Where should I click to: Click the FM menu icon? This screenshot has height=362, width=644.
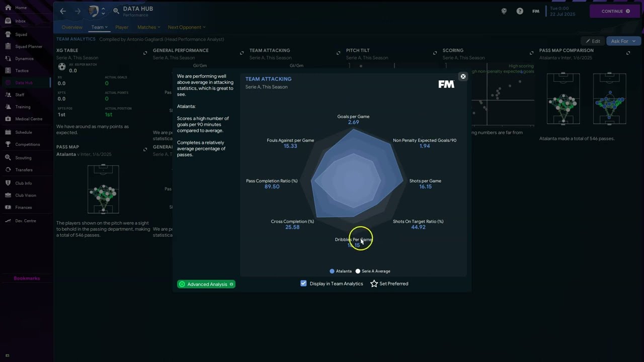pyautogui.click(x=536, y=11)
